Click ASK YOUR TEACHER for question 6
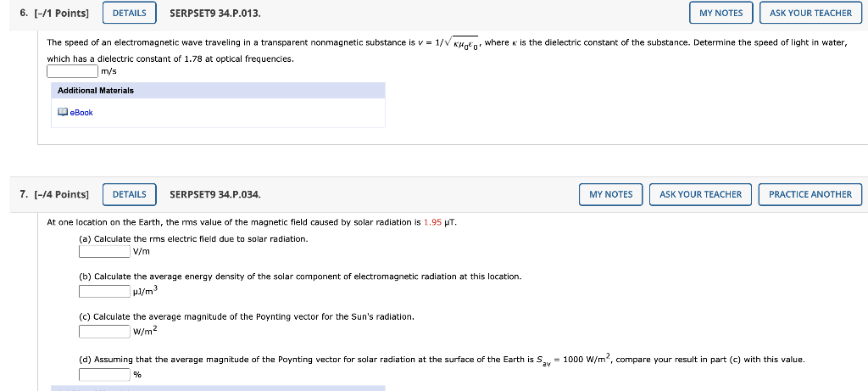The image size is (868, 391). [x=810, y=13]
